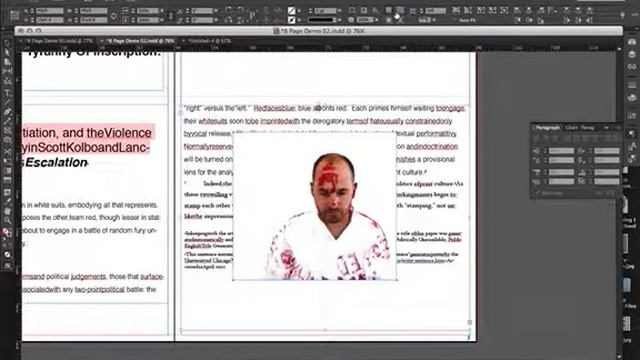
Task: Select the Line tool in the toolbox
Action: (x=7, y=102)
